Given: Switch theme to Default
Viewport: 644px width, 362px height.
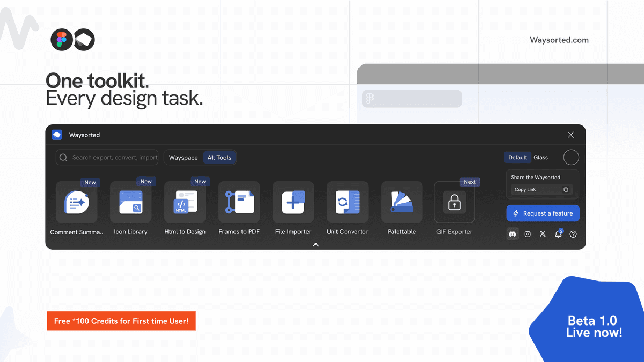Looking at the screenshot, I should pos(517,157).
